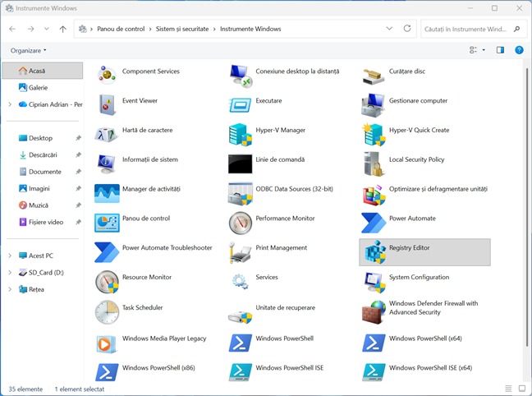Click the search magnifier icon
This screenshot has width=532, height=396.
[x=516, y=29]
